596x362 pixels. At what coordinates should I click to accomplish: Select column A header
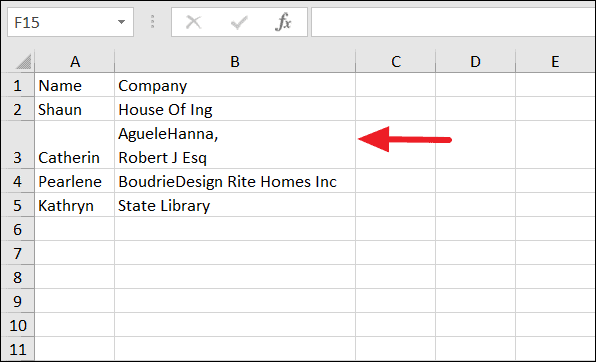[x=74, y=61]
